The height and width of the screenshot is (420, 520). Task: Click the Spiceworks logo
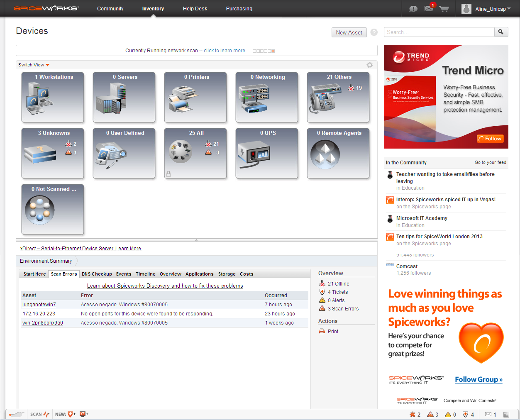pyautogui.click(x=46, y=8)
